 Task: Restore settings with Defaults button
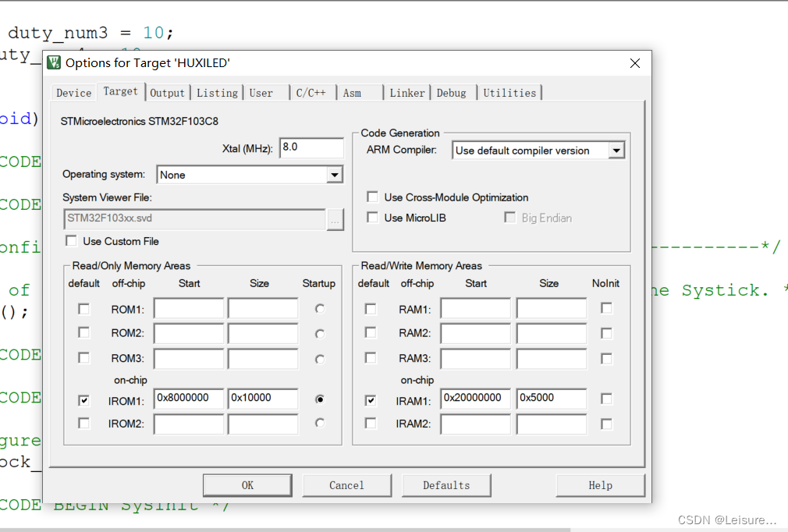click(x=446, y=485)
